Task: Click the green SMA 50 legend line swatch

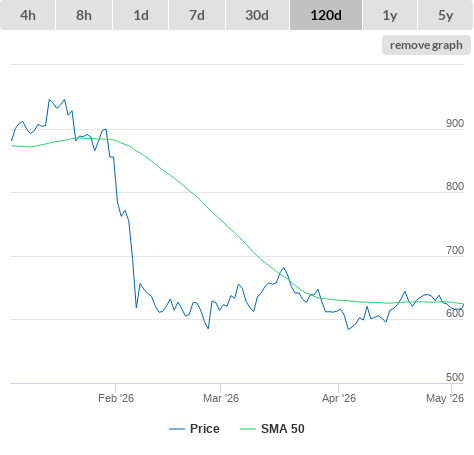Action: (248, 429)
